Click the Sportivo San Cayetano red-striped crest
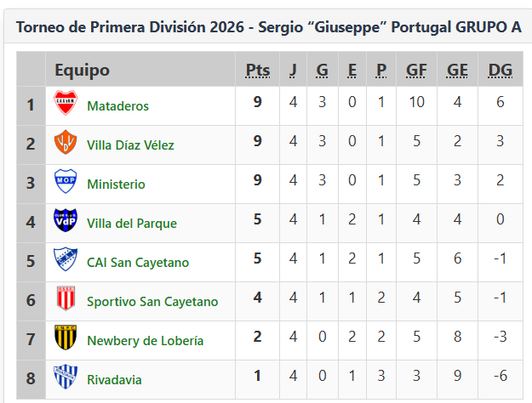Screen dimensions: 532x403 66,300
